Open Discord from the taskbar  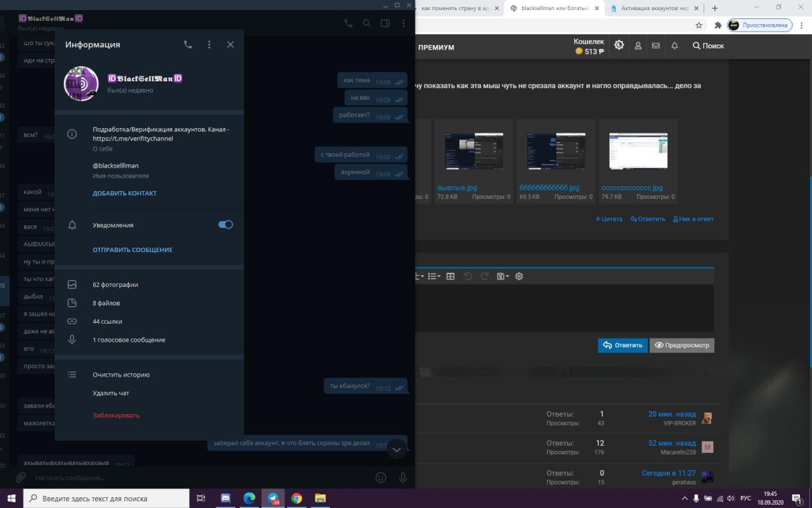(x=225, y=498)
